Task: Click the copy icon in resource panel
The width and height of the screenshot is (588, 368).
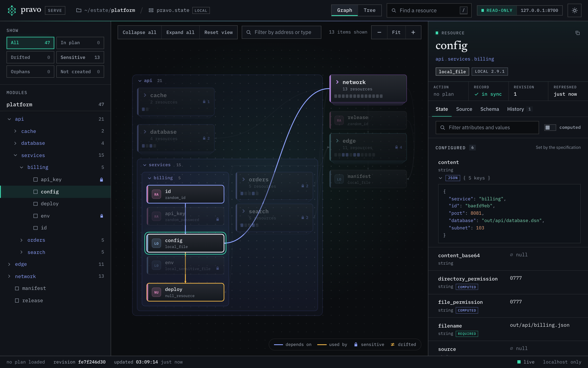Action: tap(578, 33)
